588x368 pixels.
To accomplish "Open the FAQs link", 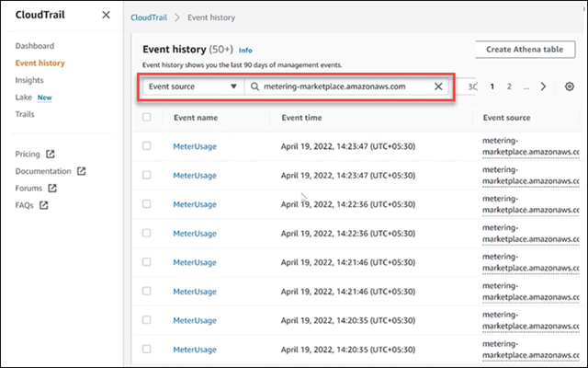I will coord(25,205).
